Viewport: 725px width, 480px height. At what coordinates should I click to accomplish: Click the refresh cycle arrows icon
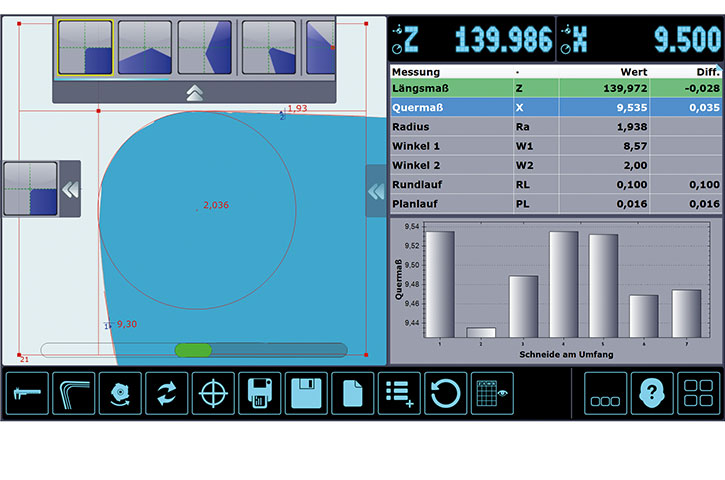167,394
